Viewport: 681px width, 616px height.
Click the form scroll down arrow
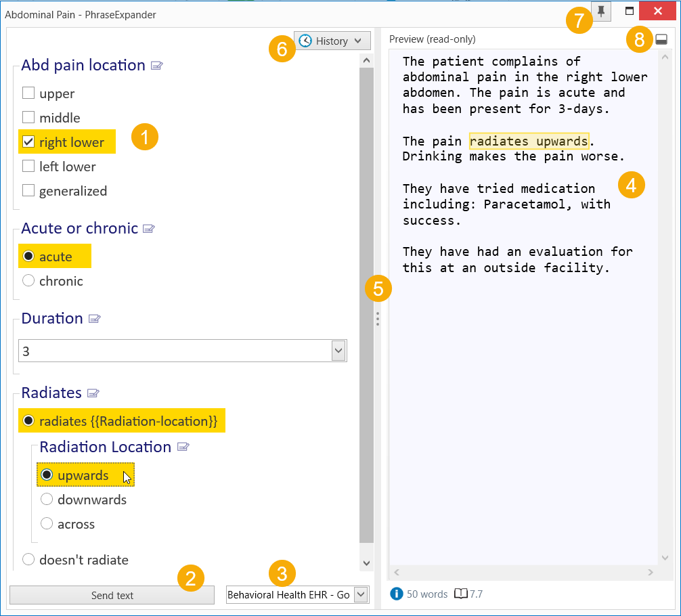366,563
